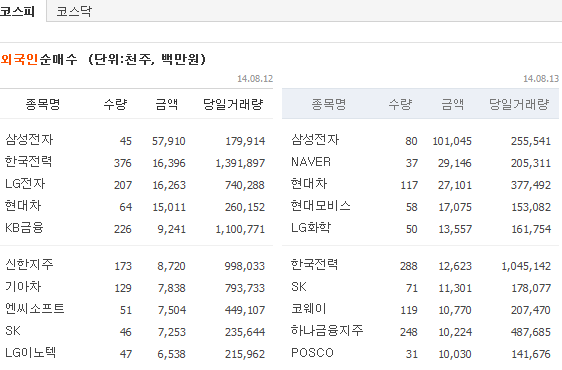Screen dimensions: 562x370
Task: Open LG화학 stock link
Action: coord(311,228)
